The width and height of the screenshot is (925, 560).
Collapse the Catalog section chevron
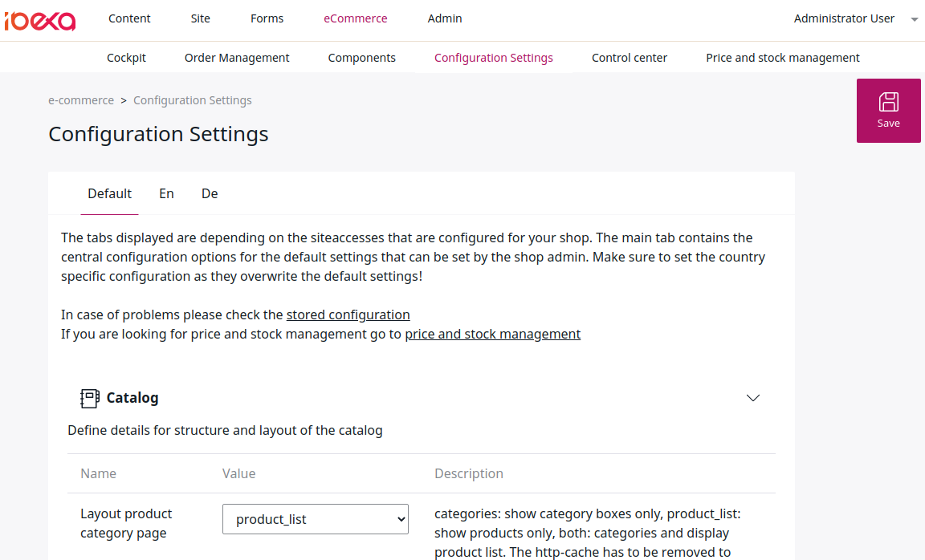(x=752, y=398)
